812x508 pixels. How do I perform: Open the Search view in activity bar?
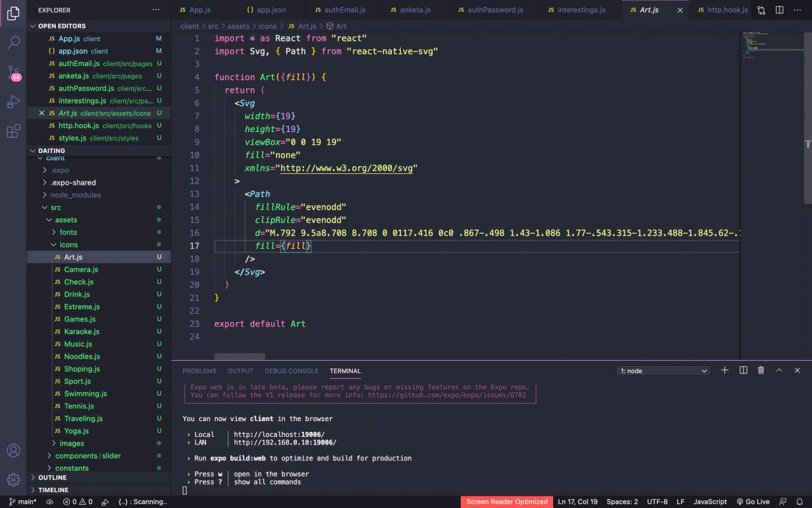pyautogui.click(x=13, y=43)
